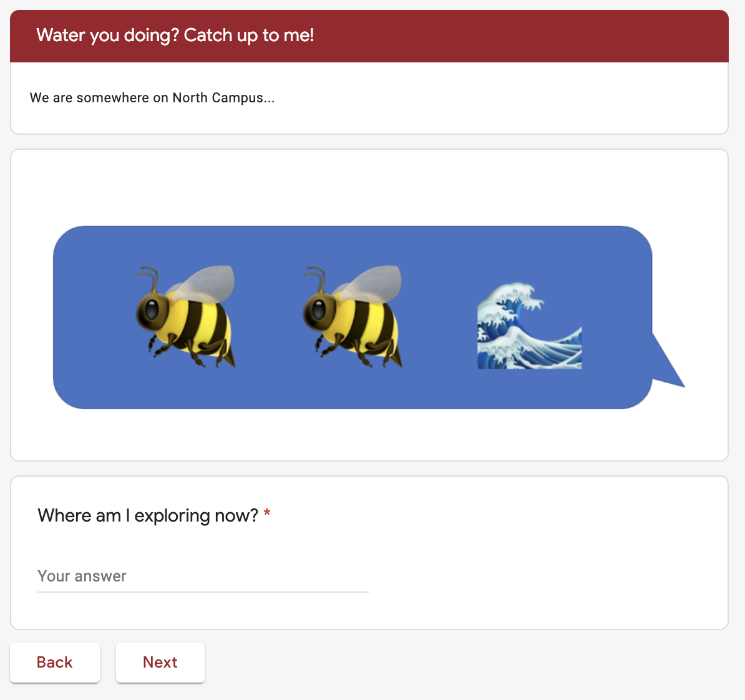Click the first bee emoji on the left
This screenshot has width=745, height=700.
point(186,316)
